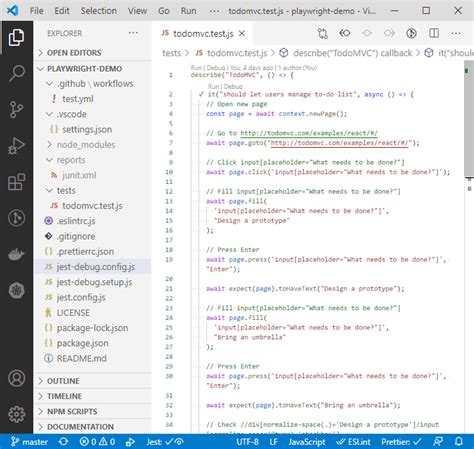The height and width of the screenshot is (449, 474).
Task: Close the todomvc.test.js tab
Action: (242, 33)
